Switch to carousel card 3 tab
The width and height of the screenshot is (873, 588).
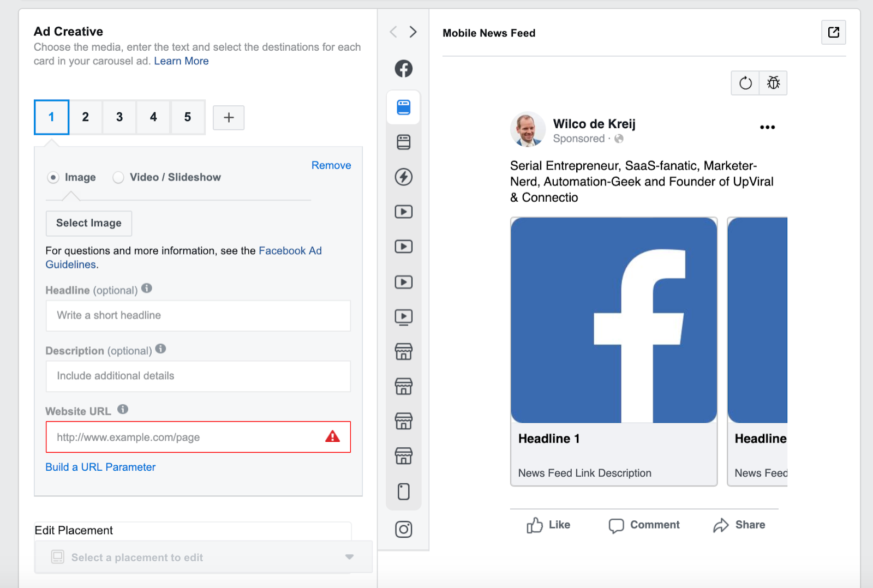119,117
